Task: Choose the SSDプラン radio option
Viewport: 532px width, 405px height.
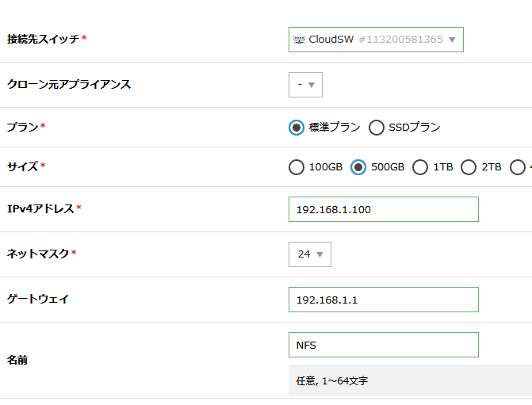Action: (x=376, y=128)
